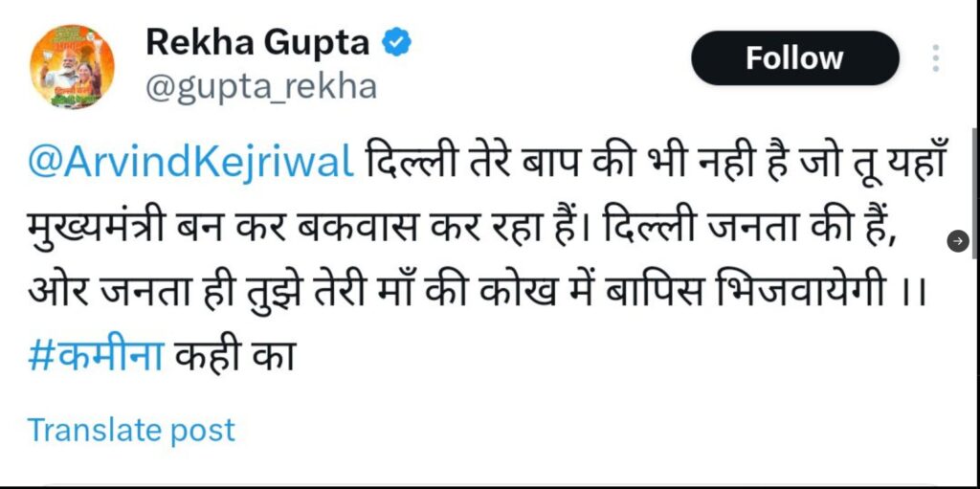
Task: Click the dark circular right-arrow icon
Action: 958,241
